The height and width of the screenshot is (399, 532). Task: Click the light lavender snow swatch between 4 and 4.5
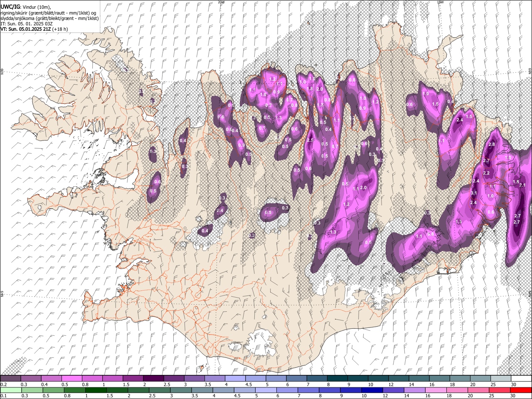tap(234, 379)
